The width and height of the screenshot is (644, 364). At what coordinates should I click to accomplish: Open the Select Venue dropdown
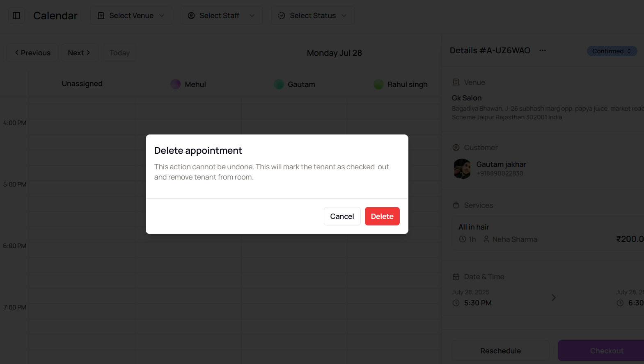[x=131, y=16]
